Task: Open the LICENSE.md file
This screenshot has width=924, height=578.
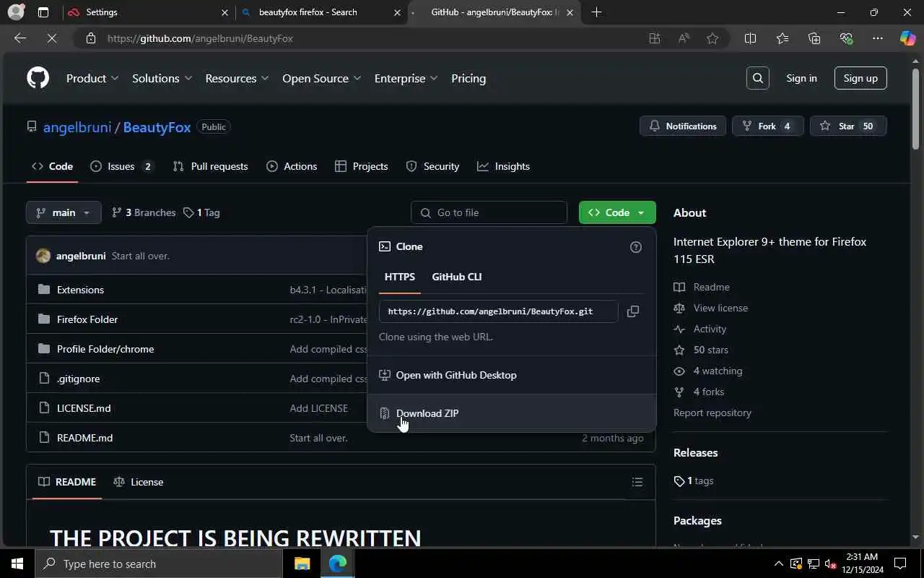Action: [x=84, y=408]
